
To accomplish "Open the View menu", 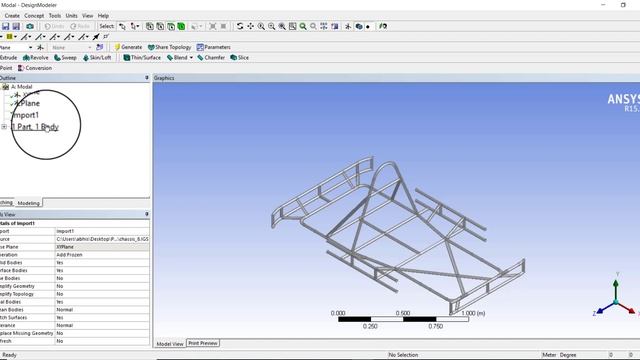I will pyautogui.click(x=88, y=16).
